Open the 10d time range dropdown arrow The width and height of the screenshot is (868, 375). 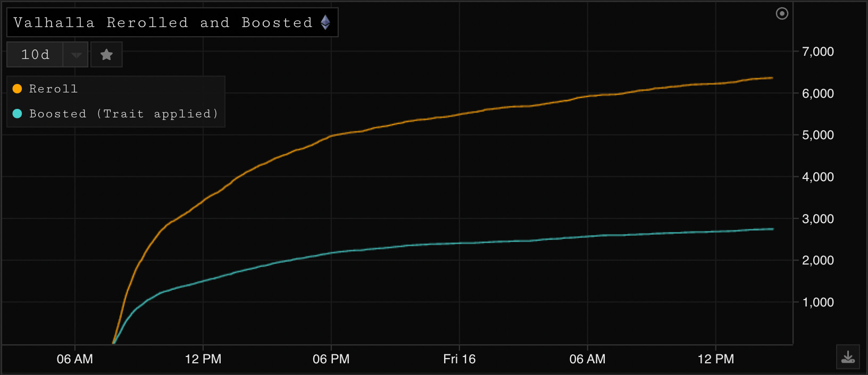(x=76, y=54)
